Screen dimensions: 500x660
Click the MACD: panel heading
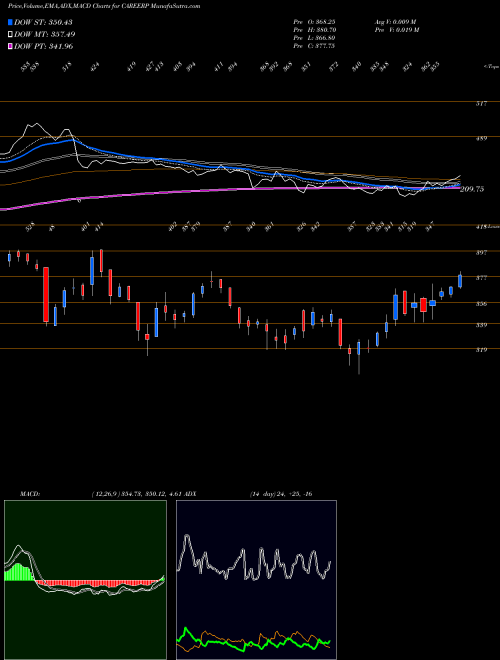[x=30, y=494]
